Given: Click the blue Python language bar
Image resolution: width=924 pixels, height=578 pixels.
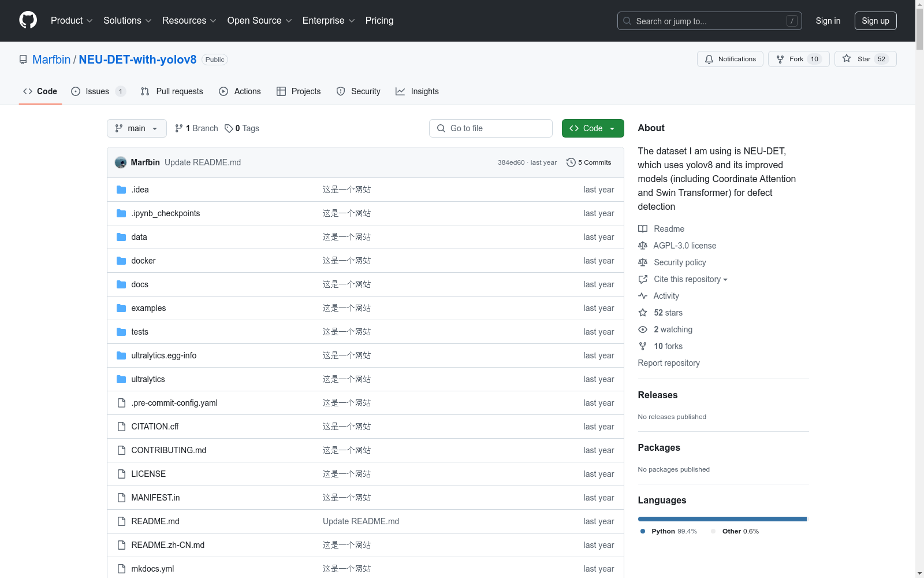Looking at the screenshot, I should [722, 519].
